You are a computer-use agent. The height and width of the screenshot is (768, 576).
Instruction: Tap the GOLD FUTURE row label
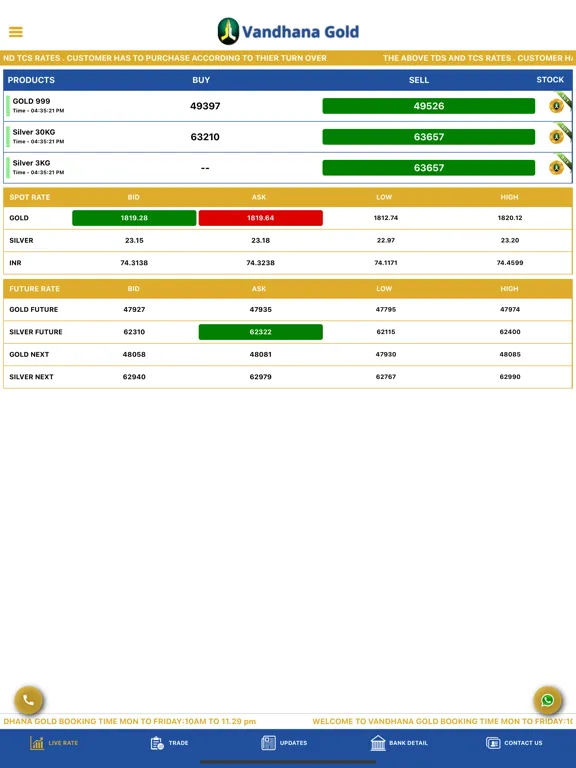coord(34,310)
